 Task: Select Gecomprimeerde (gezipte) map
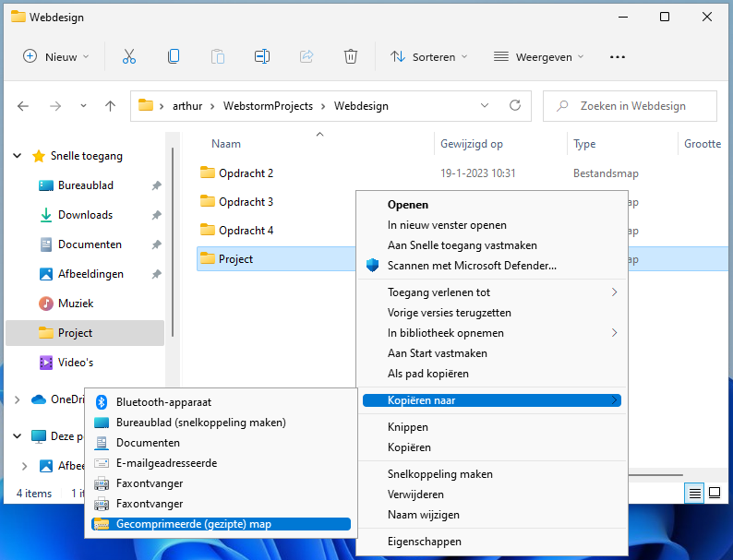pos(221,524)
